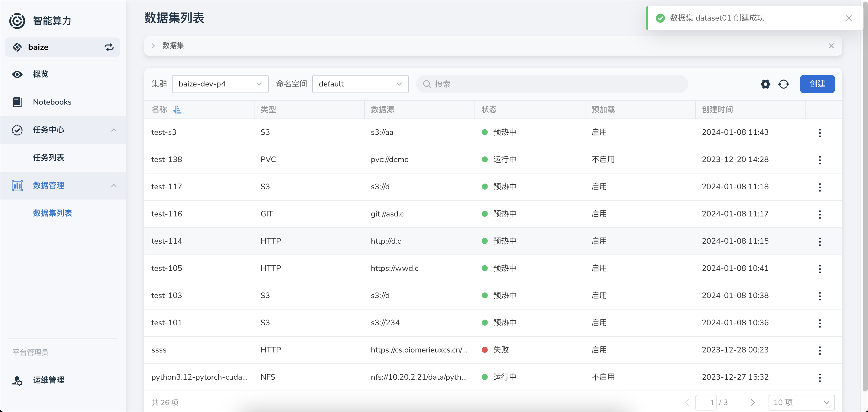The image size is (868, 412).
Task: Open the Notebooks book icon
Action: (x=17, y=102)
